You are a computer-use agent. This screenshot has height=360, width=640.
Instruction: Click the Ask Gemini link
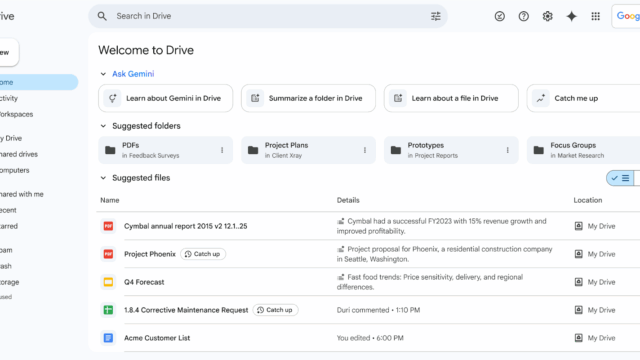133,74
